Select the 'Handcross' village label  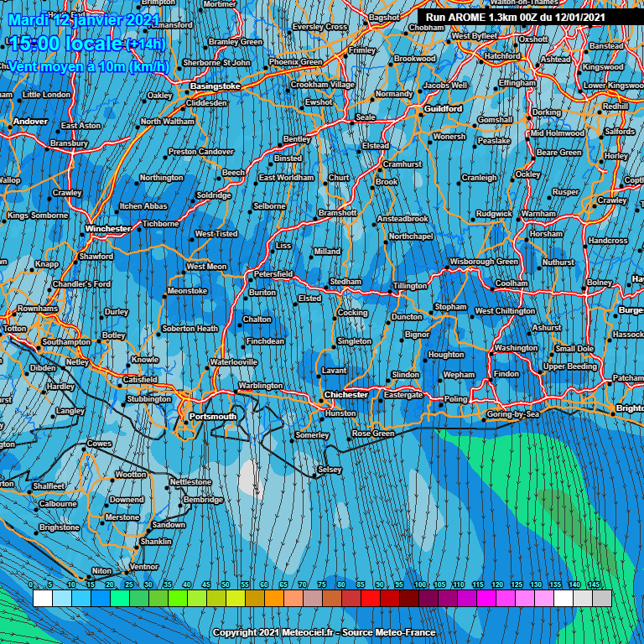pos(608,241)
